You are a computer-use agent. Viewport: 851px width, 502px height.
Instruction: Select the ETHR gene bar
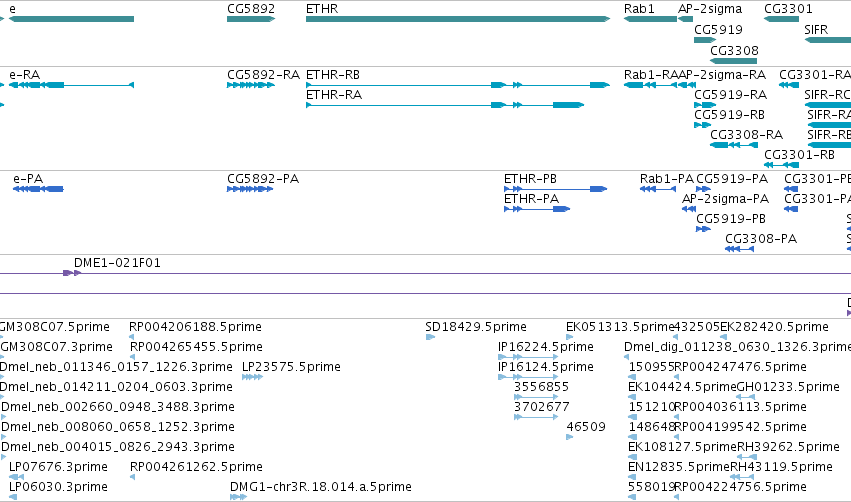[458, 19]
